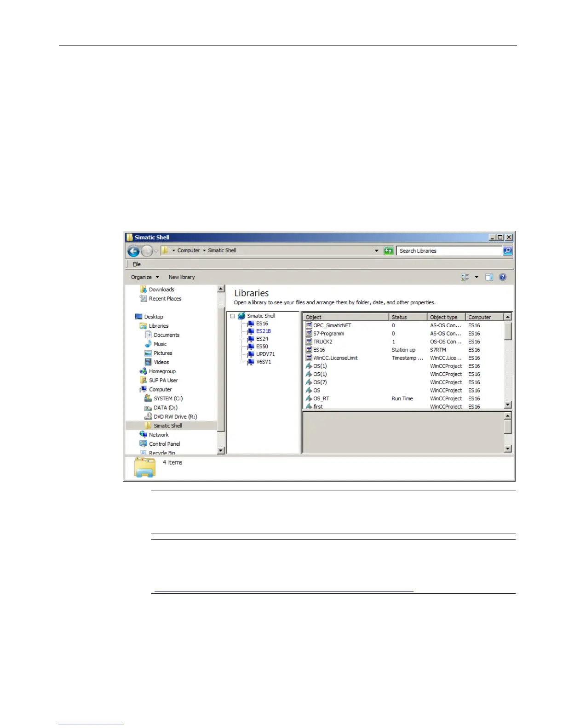Select the 'first' WinCC project row
Viewport: 563px width, 728px height.
[404, 406]
